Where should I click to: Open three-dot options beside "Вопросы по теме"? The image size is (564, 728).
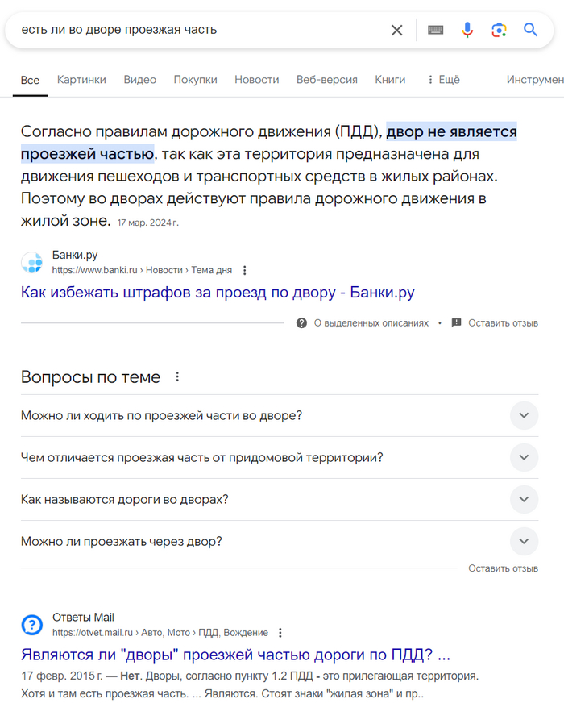pyautogui.click(x=178, y=376)
